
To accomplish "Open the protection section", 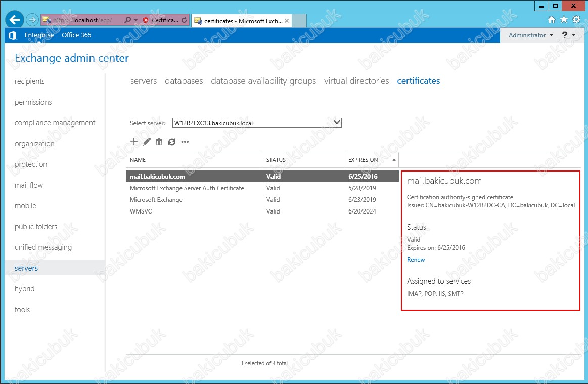I will click(31, 164).
